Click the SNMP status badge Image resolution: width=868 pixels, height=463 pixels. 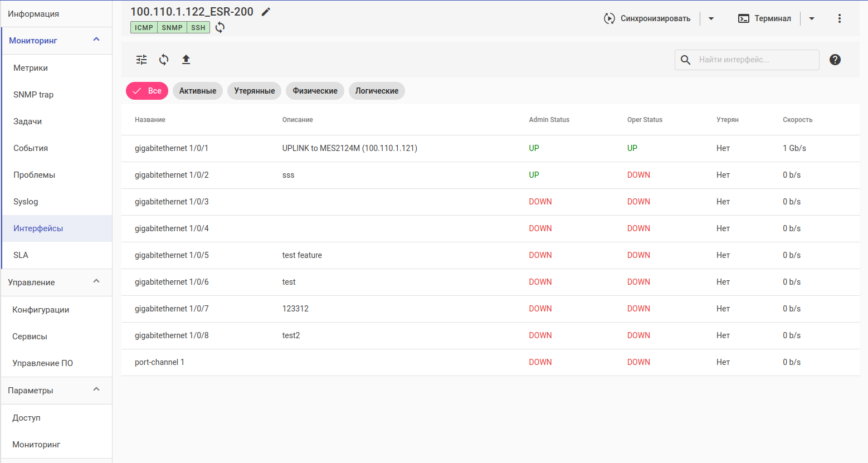click(172, 27)
